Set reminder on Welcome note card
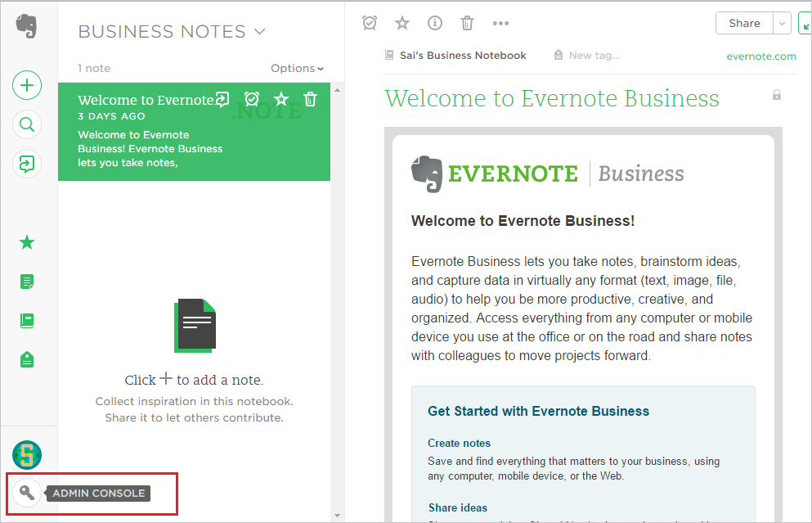Screen dimensions: 812x523 252,98
